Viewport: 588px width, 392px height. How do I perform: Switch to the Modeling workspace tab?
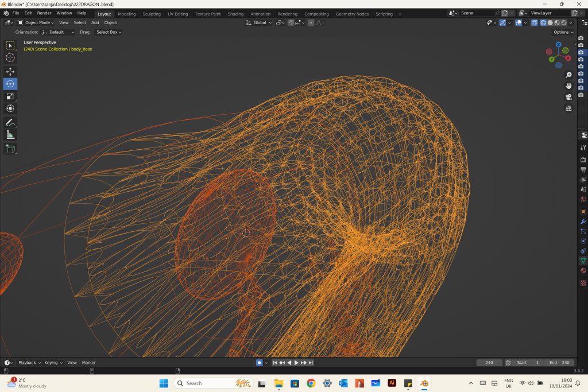tap(127, 14)
